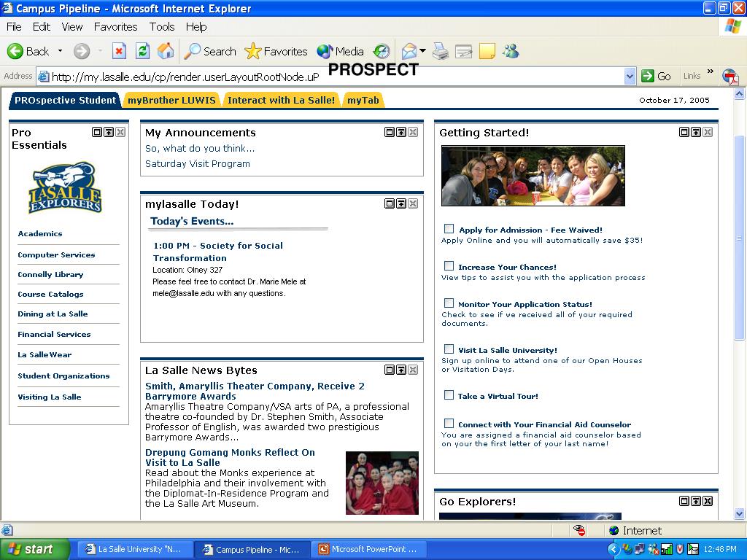Screen dimensions: 747x560
Task: Open Saturday Visit Program announcement
Action: [x=197, y=163]
